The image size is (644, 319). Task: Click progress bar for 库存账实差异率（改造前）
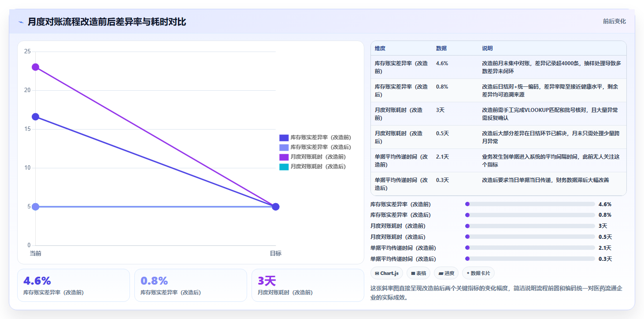click(530, 204)
